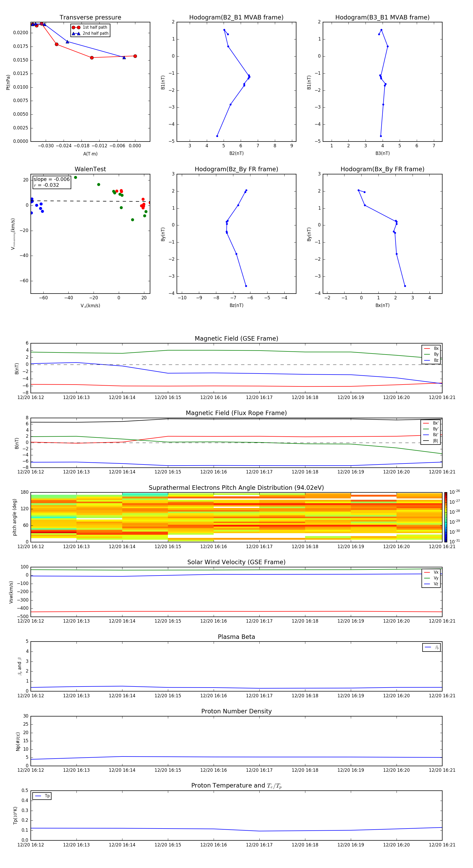473x868 pixels.
Task: Click "12/20 16:16" tick under Plasma Beta plot
Action: 213,695
